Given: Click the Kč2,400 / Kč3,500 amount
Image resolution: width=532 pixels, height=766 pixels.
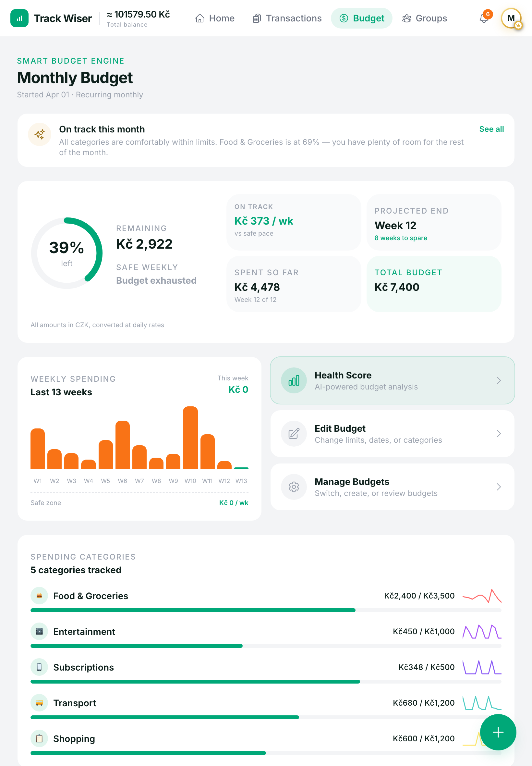Looking at the screenshot, I should click(419, 596).
